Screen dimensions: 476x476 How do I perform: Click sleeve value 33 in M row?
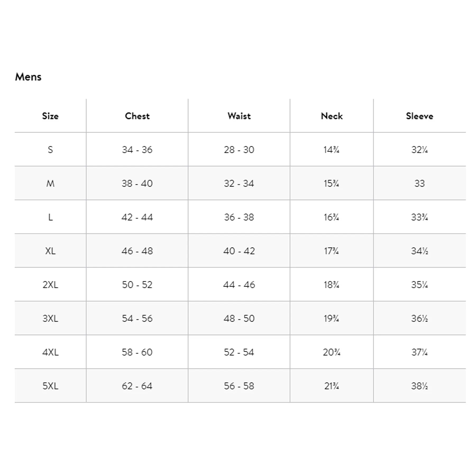(420, 183)
